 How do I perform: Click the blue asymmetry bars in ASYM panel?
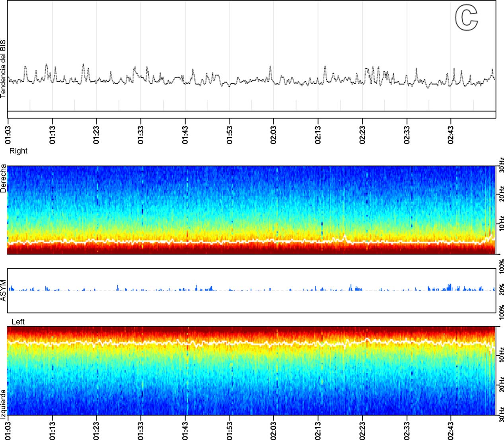[450, 287]
